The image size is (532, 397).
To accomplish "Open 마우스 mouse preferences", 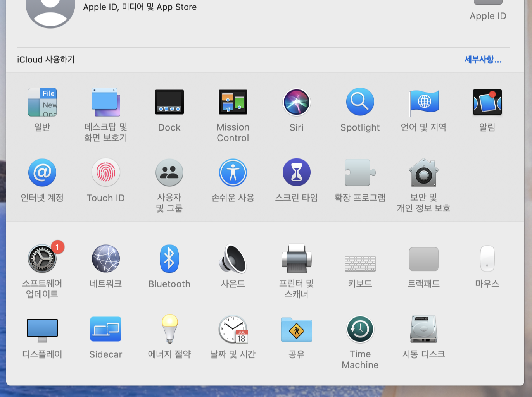I will tap(487, 258).
